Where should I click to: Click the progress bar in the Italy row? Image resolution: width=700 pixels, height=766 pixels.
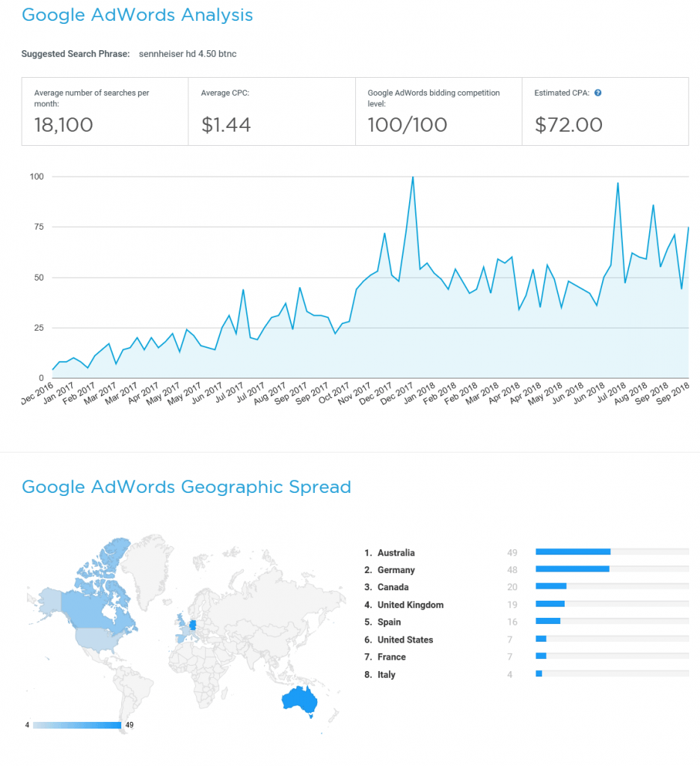[612, 674]
